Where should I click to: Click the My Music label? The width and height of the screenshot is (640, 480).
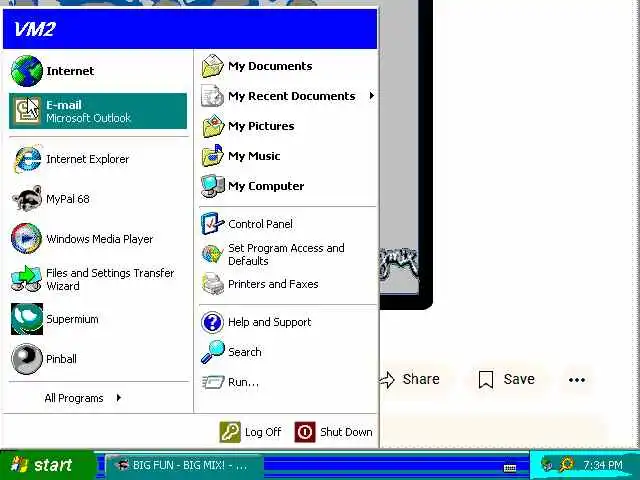(254, 156)
